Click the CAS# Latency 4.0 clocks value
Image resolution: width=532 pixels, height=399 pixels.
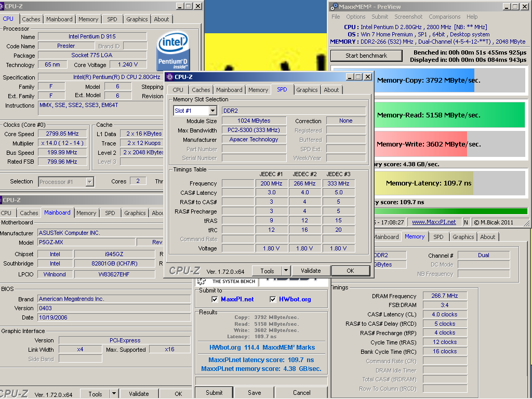pos(445,314)
